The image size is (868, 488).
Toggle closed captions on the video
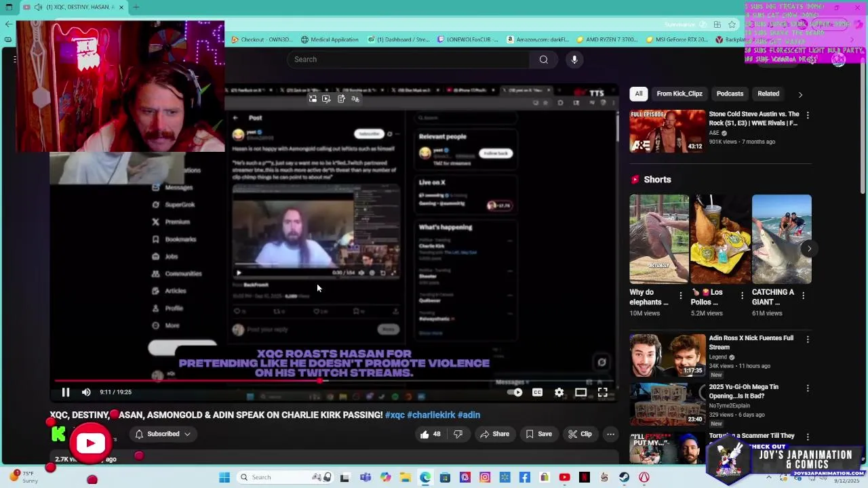click(537, 392)
